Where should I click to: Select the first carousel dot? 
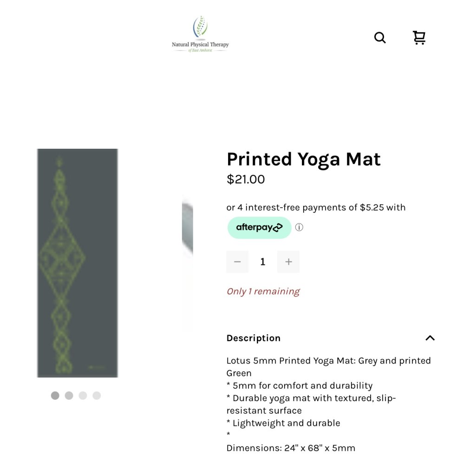pos(55,396)
